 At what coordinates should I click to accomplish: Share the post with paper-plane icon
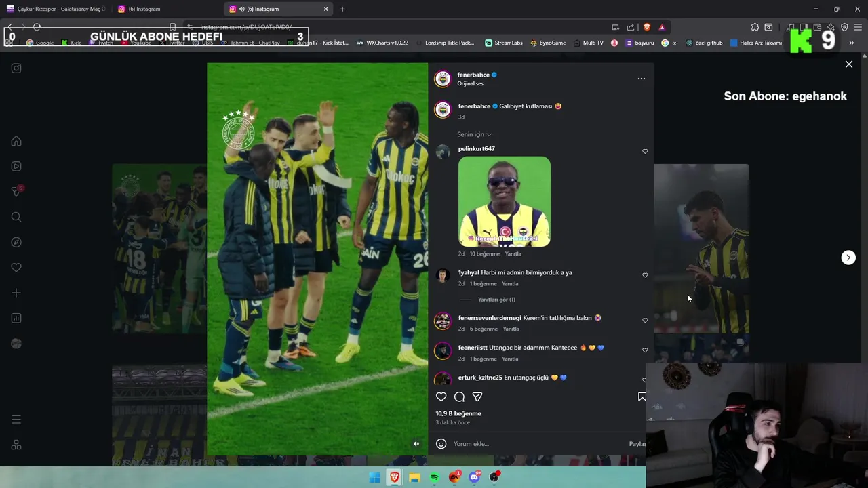[477, 396]
